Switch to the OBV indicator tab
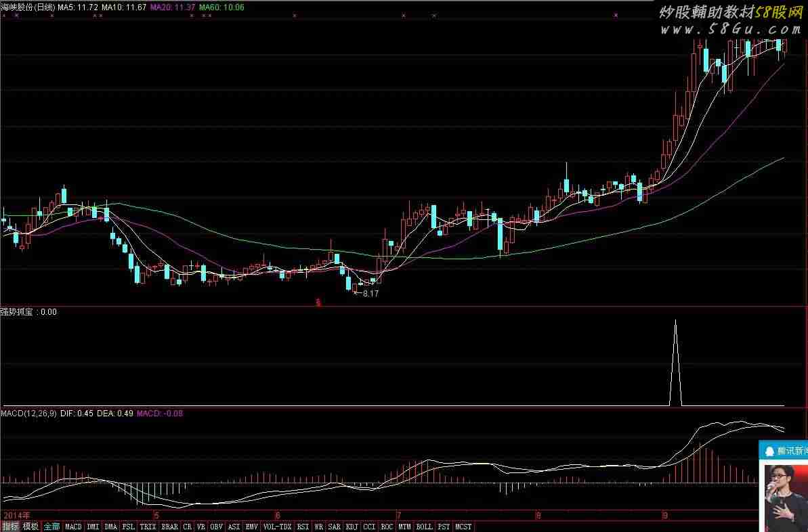 tap(216, 527)
